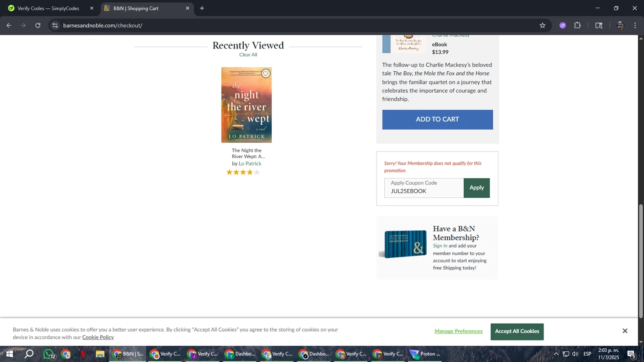Add the book to wishlist with heart icon

(x=266, y=74)
